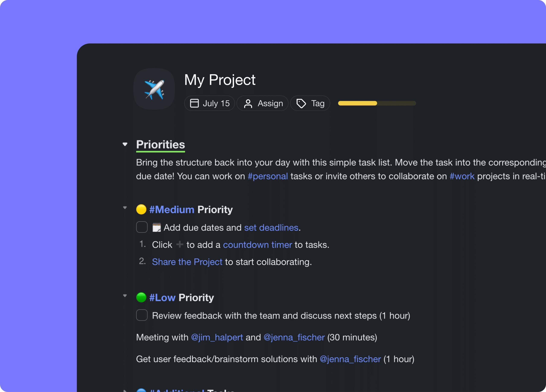Viewport: 546px width, 392px height.
Task: Click the person icon on Assign
Action: (x=248, y=103)
